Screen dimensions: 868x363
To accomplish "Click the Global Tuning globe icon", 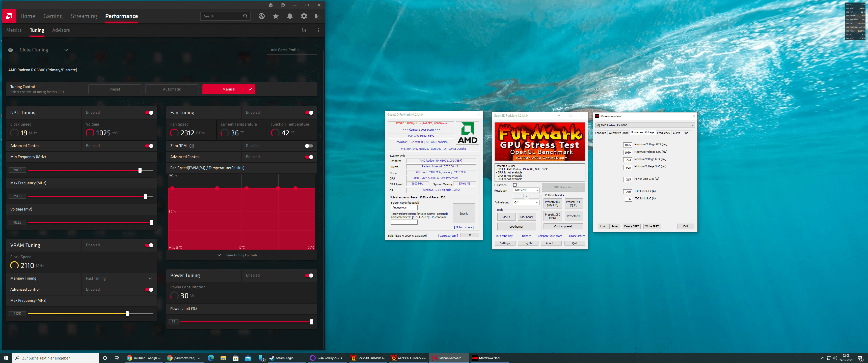I will tap(11, 50).
